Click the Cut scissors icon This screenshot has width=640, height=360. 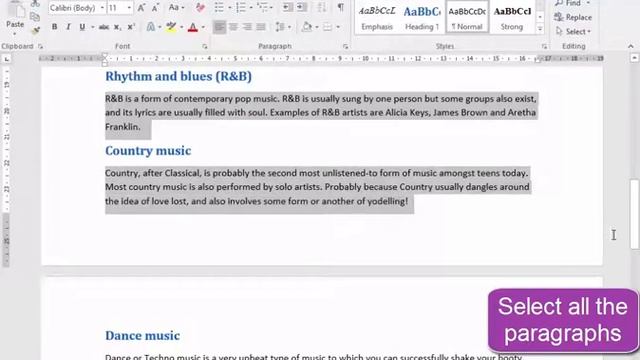[x=35, y=4]
